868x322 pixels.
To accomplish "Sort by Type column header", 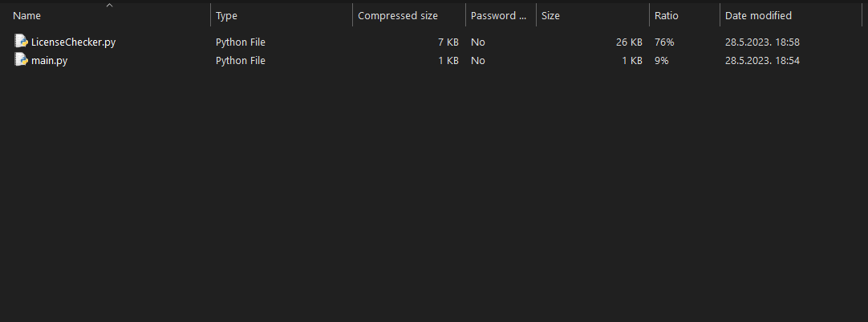I will 282,15.
